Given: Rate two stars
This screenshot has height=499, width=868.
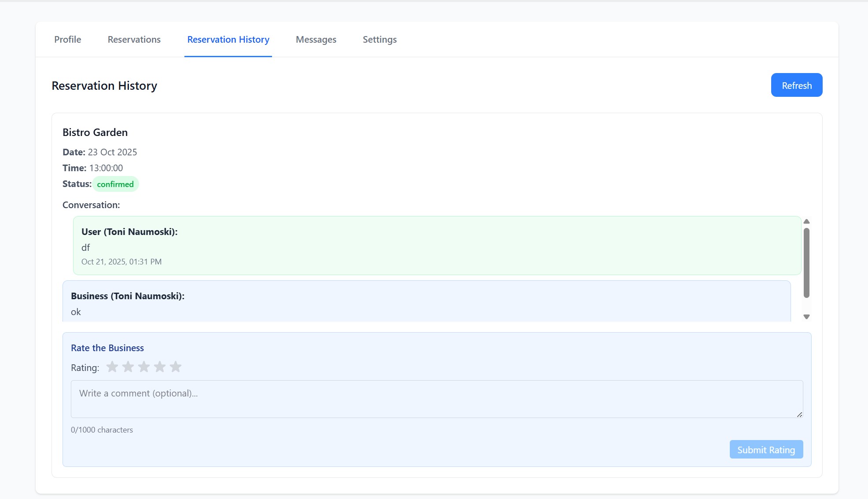Looking at the screenshot, I should (x=128, y=367).
